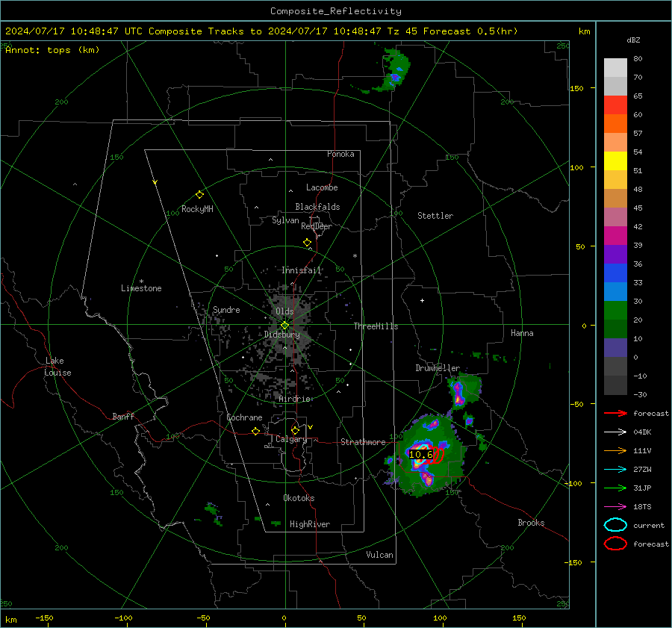Click the purple swatch in dBZ scale
The width and height of the screenshot is (672, 628).
click(615, 255)
